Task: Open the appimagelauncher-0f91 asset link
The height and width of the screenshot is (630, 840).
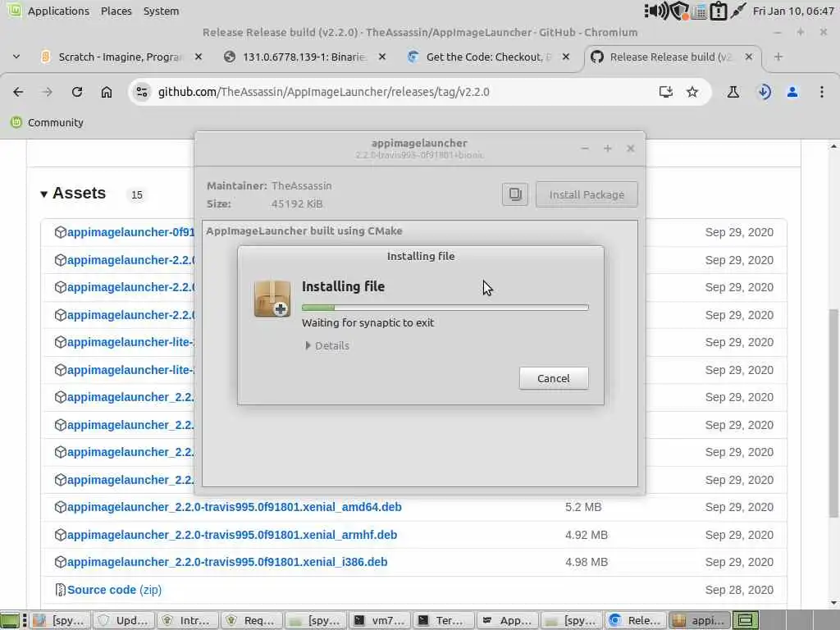Action: 130,232
